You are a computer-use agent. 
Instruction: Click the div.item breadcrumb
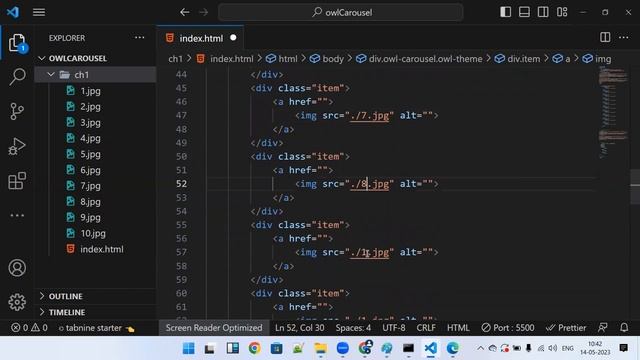tap(517, 59)
